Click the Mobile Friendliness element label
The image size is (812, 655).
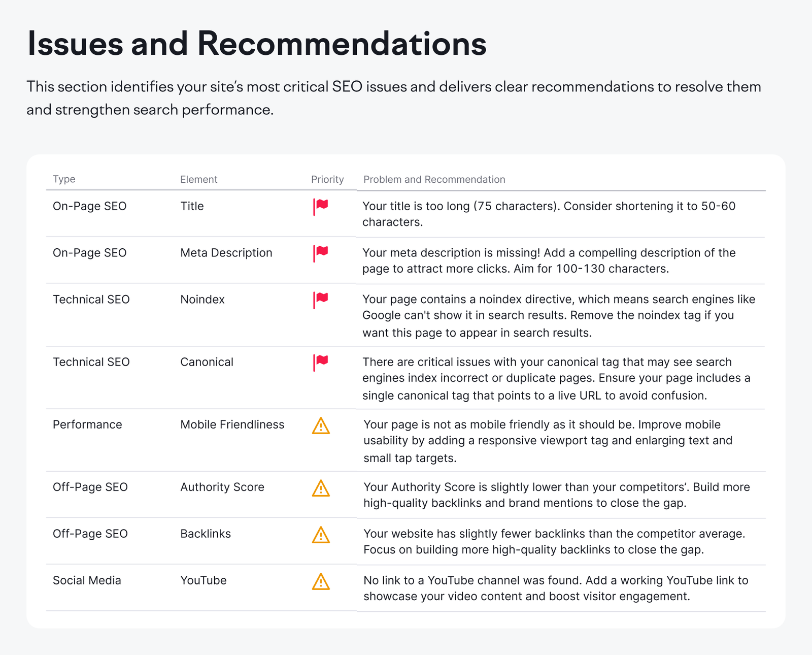[x=232, y=424]
